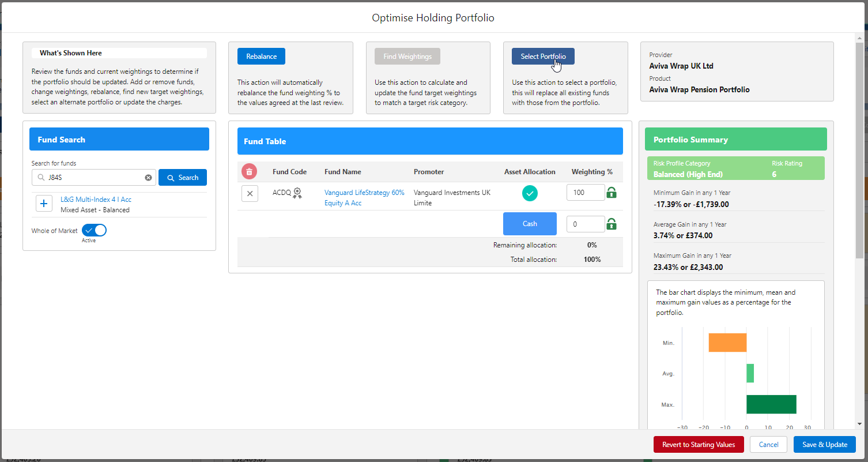Edit the Vanguard weighting percent field
Viewport: 868px width, 462px height.
pos(586,193)
